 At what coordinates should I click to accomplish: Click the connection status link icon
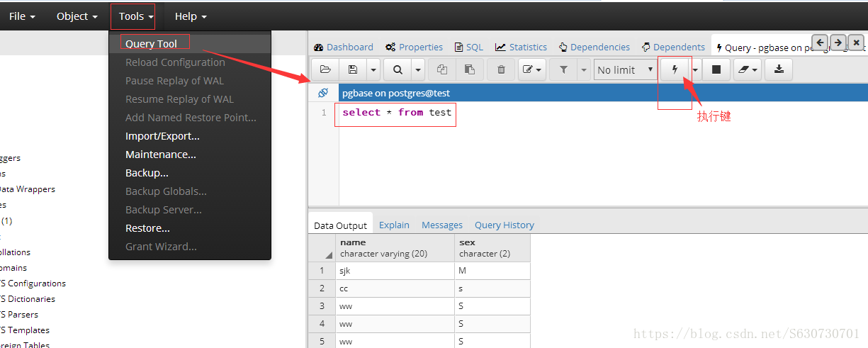click(323, 93)
